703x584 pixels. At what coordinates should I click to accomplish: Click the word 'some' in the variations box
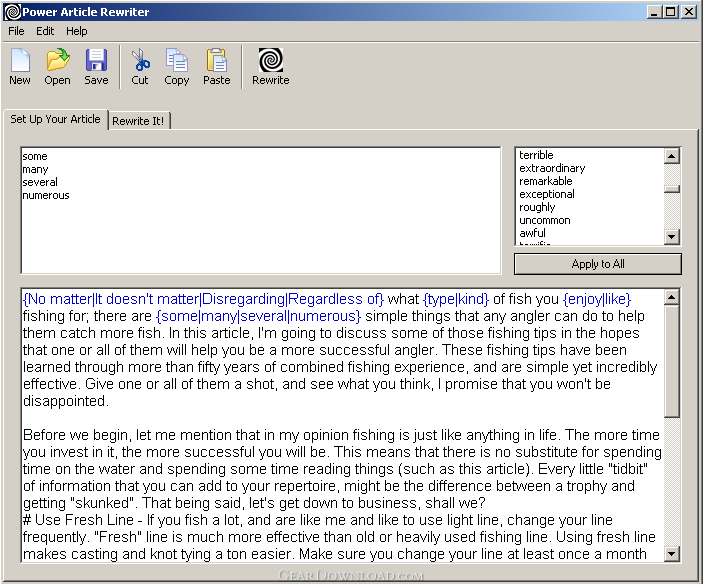35,156
